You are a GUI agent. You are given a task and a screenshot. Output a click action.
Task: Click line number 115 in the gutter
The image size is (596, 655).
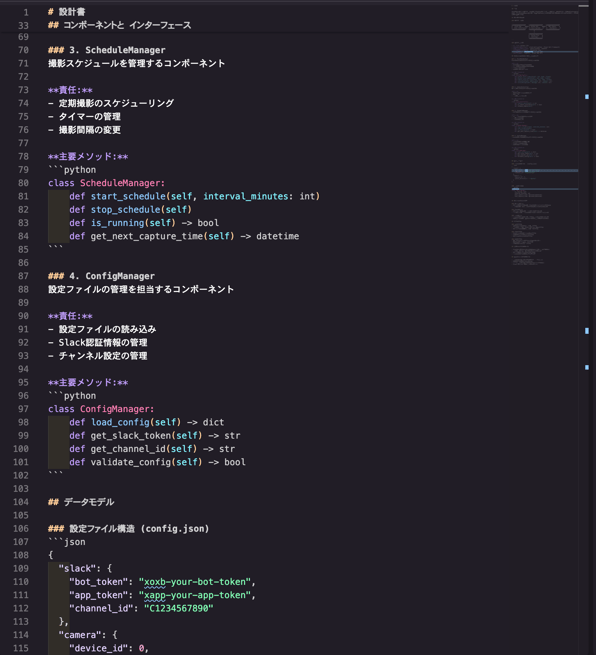pos(21,648)
